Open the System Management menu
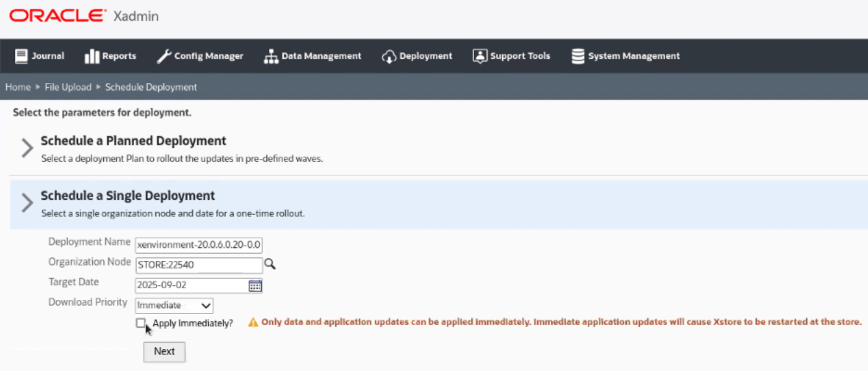 (x=625, y=56)
